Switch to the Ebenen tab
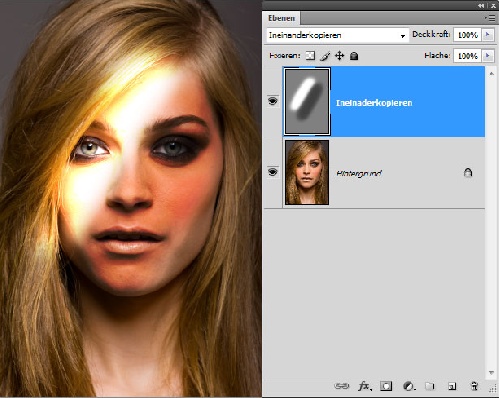The width and height of the screenshot is (499, 398). click(x=282, y=18)
